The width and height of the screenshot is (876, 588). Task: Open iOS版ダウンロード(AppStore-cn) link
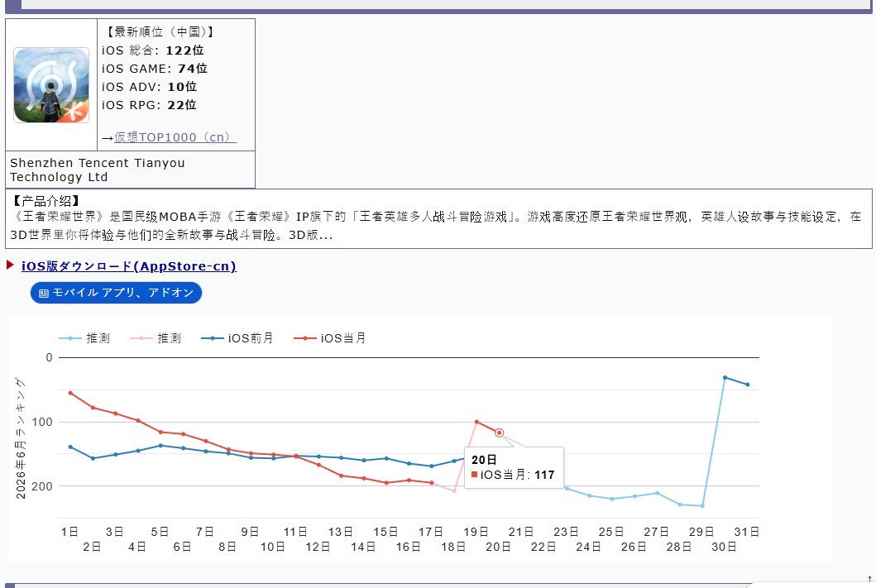[x=129, y=266]
